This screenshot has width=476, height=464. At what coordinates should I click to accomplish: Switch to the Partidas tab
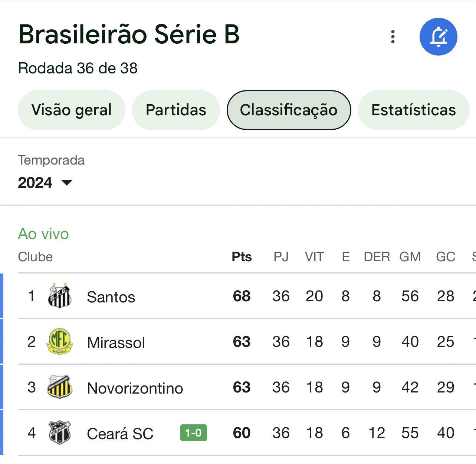coord(176,110)
